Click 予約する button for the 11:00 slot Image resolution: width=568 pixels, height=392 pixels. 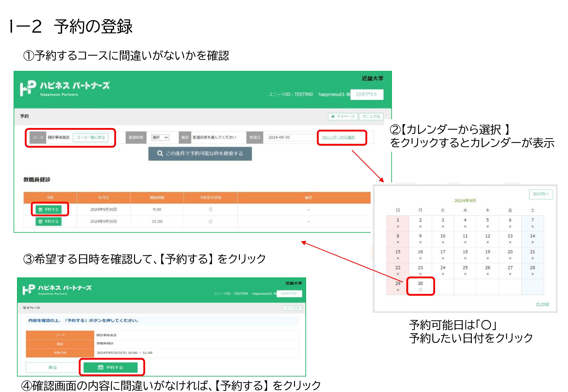(x=49, y=222)
